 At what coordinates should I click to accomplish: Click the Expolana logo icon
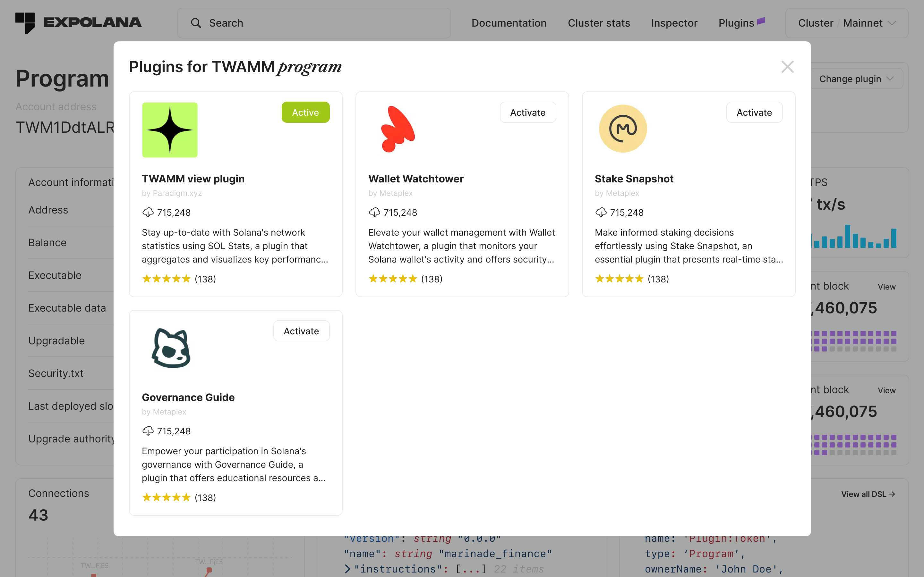25,22
